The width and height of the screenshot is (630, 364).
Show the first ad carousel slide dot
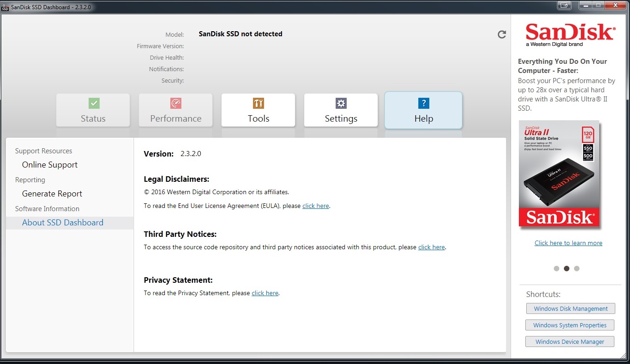coord(557,269)
